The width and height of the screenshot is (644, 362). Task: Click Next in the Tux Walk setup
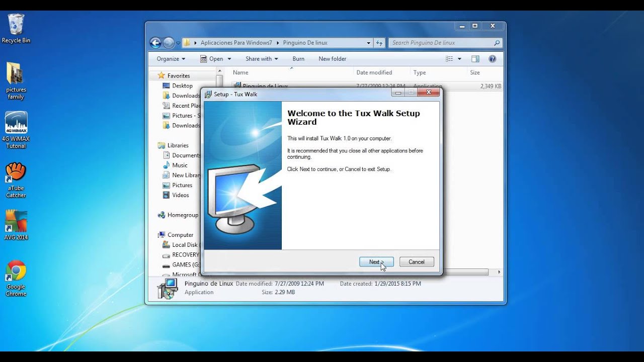376,262
